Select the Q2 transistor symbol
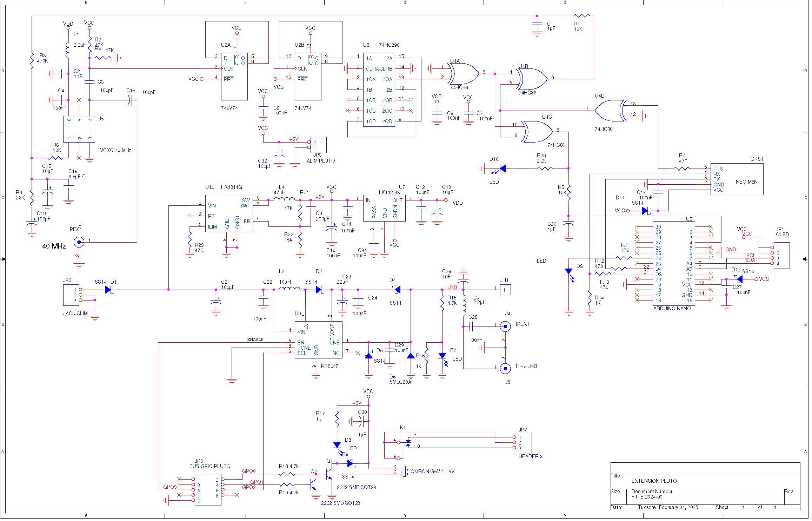Screen dimensions: 812x521 click(x=313, y=484)
